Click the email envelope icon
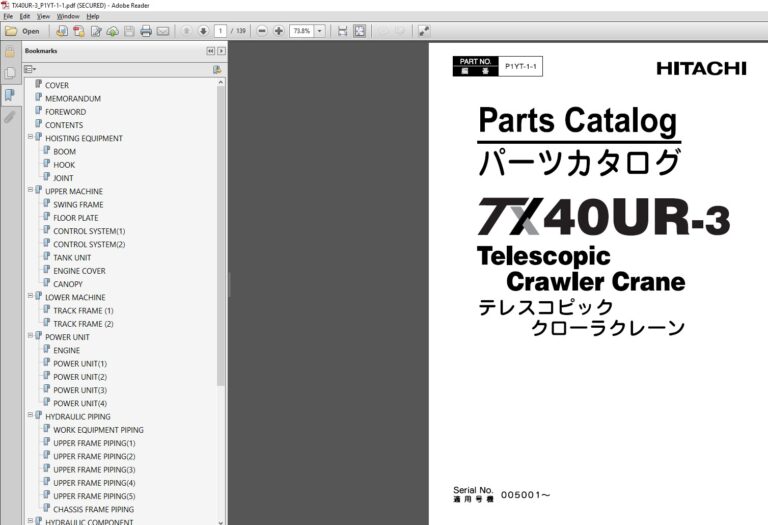Viewport: 768px width, 525px height. pyautogui.click(x=163, y=31)
